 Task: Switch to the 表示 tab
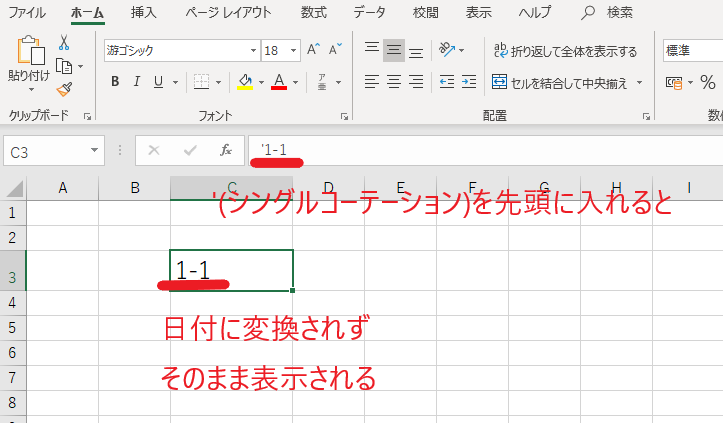click(478, 12)
